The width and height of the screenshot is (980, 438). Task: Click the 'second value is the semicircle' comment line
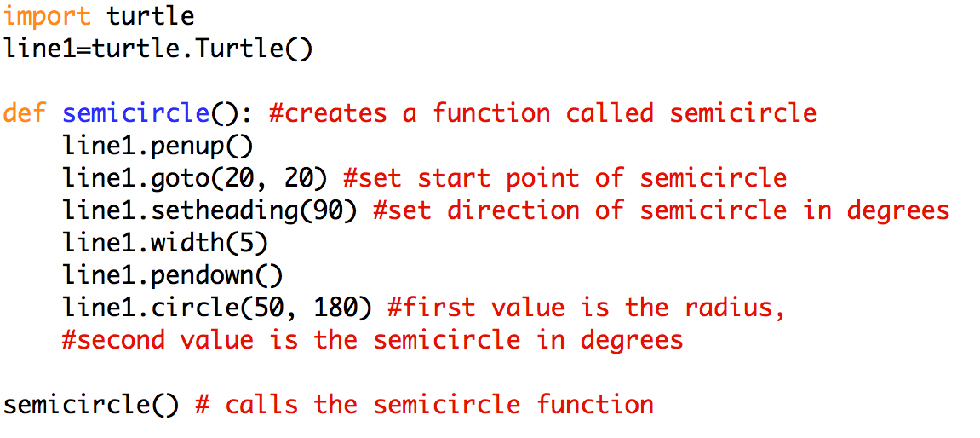point(372,340)
